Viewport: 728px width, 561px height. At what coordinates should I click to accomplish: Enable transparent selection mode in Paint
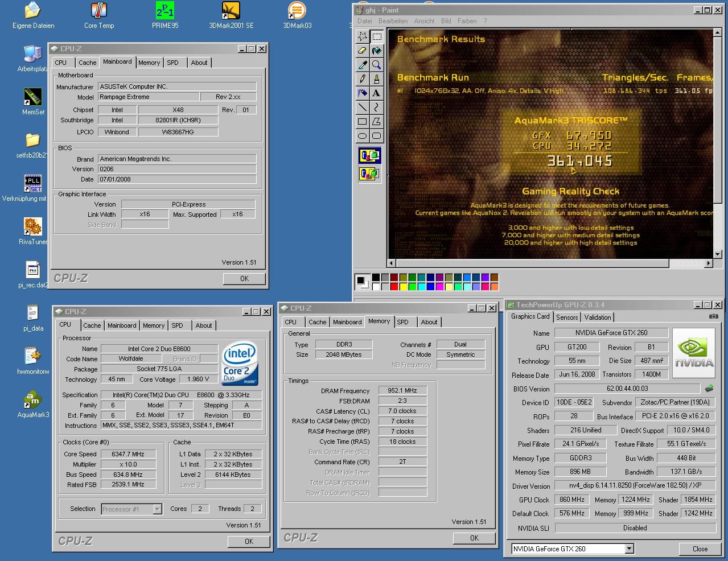coord(369,173)
